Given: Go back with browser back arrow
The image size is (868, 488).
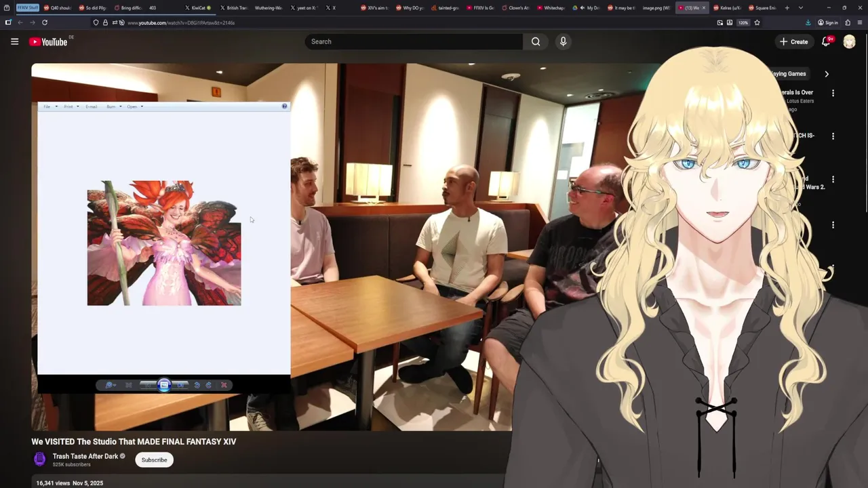Looking at the screenshot, I should click(20, 22).
